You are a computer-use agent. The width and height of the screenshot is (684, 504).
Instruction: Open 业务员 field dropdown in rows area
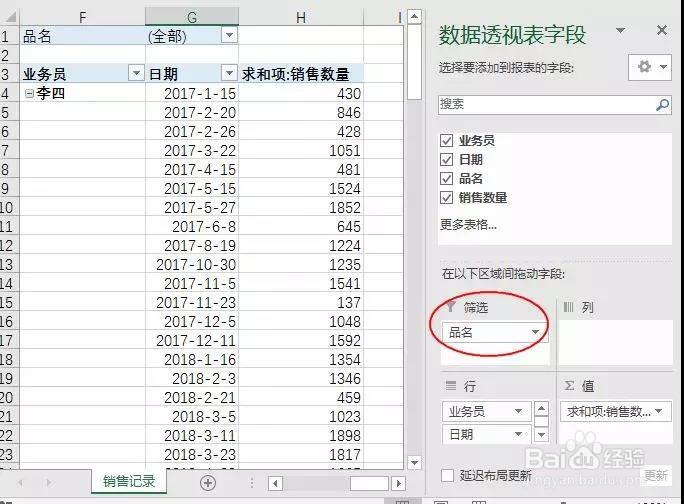coord(518,411)
